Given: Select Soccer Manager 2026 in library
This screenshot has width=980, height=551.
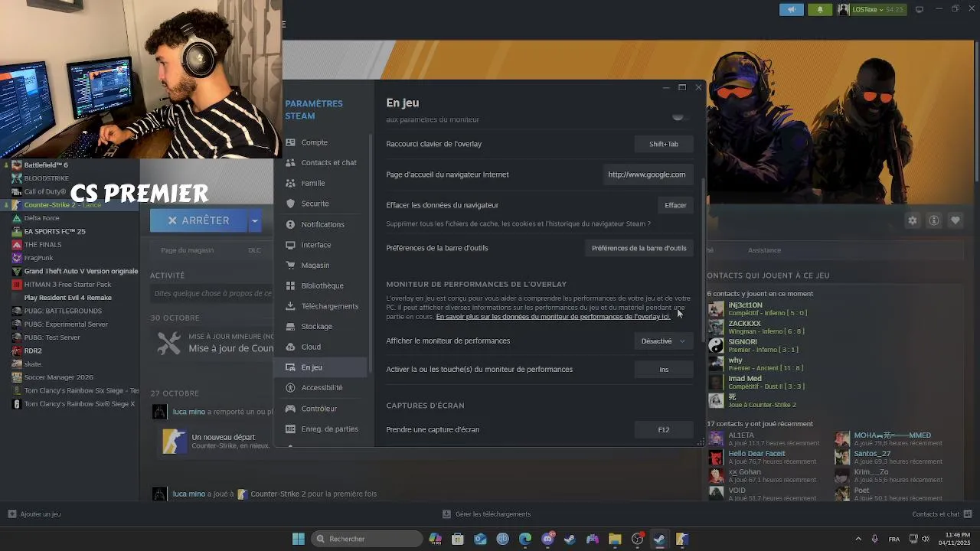Looking at the screenshot, I should 58,377.
